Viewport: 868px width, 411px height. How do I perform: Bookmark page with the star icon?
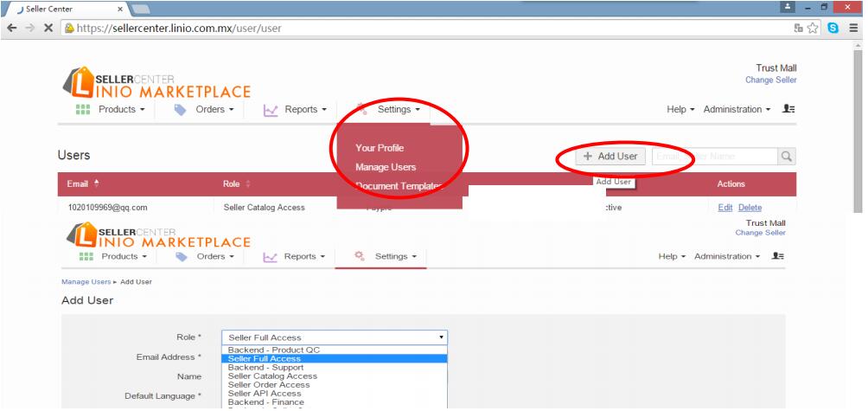(x=813, y=28)
